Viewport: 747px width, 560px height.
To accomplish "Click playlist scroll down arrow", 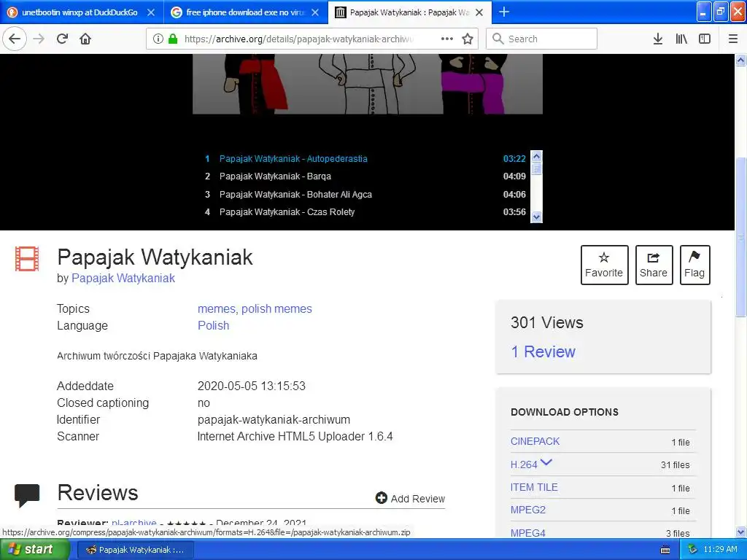I will pos(536,217).
